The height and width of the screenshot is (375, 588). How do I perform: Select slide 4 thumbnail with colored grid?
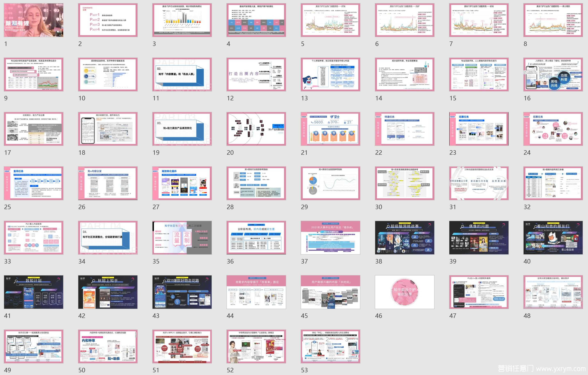pyautogui.click(x=256, y=20)
